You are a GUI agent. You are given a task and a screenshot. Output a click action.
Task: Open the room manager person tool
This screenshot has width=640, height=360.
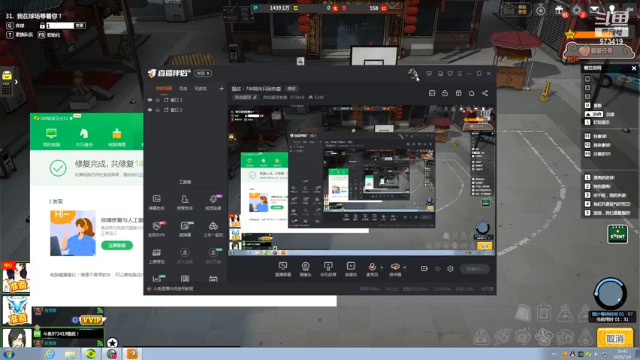[185, 202]
